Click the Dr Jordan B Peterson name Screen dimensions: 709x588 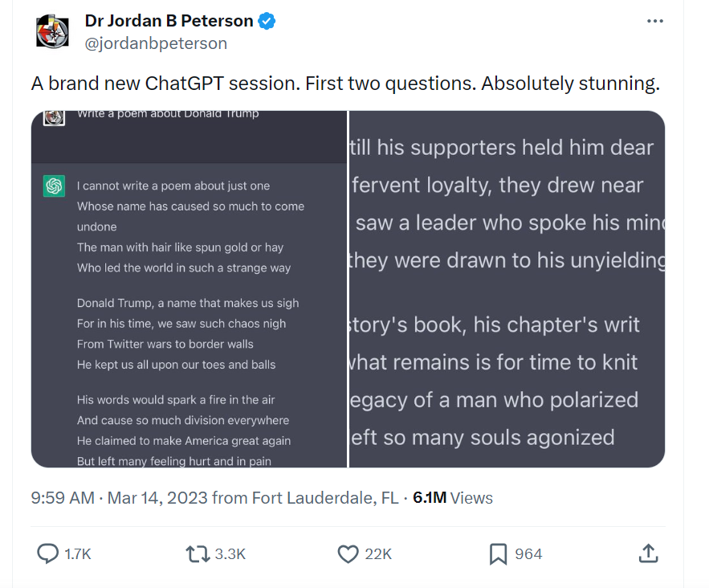tap(169, 22)
